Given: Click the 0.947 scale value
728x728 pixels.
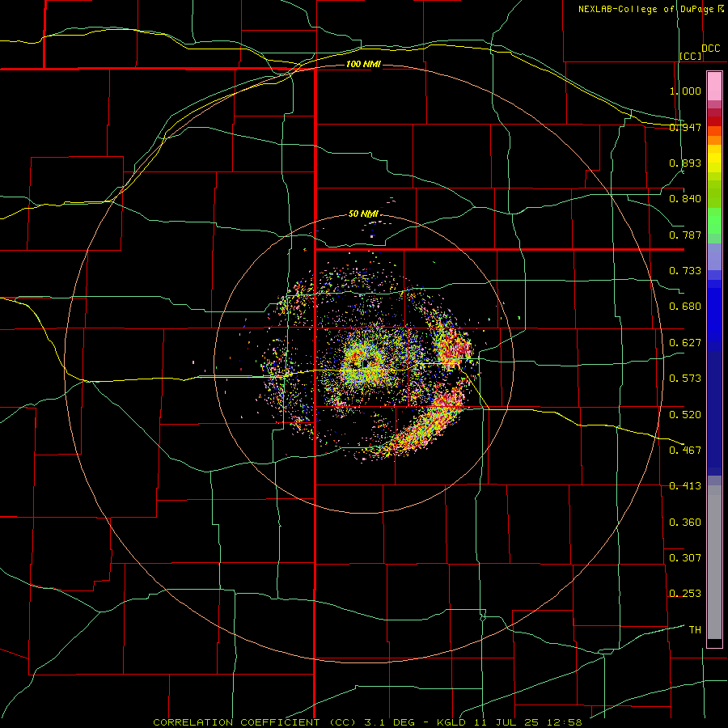Looking at the screenshot, I should pos(685,127).
